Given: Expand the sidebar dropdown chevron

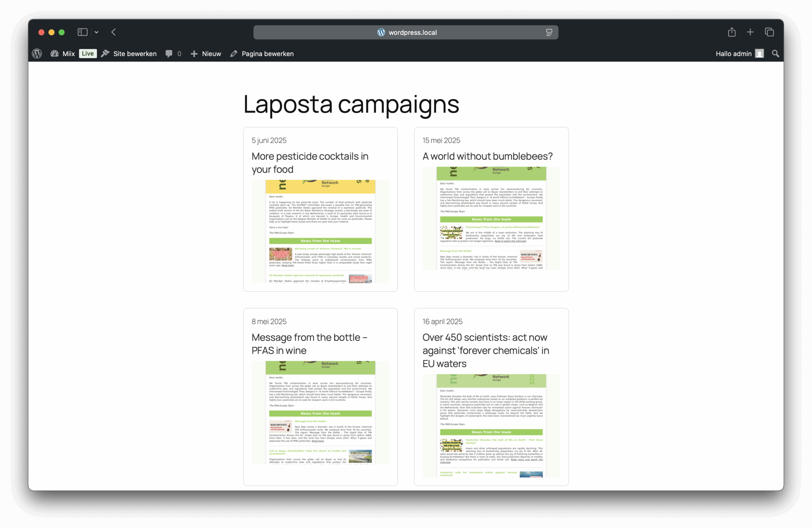Looking at the screenshot, I should click(96, 32).
